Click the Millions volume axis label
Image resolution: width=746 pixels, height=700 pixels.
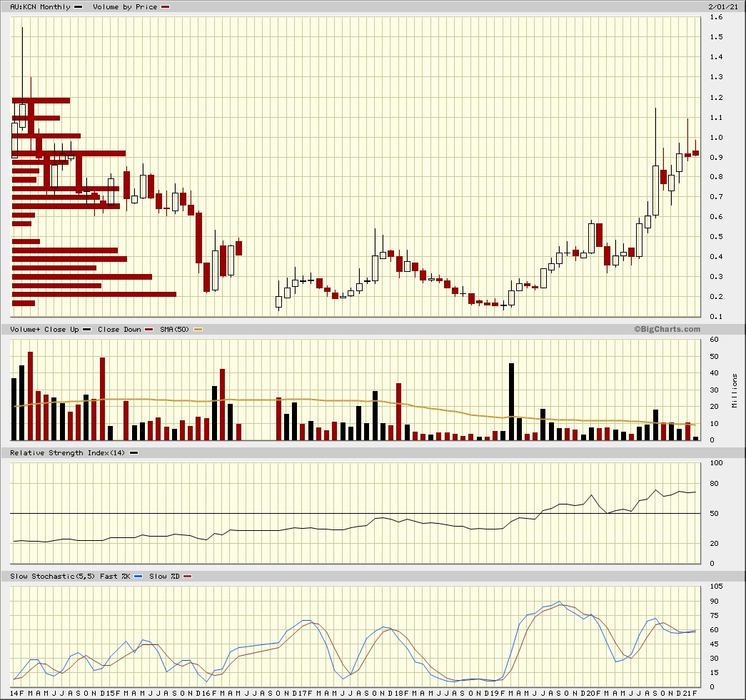pyautogui.click(x=735, y=390)
